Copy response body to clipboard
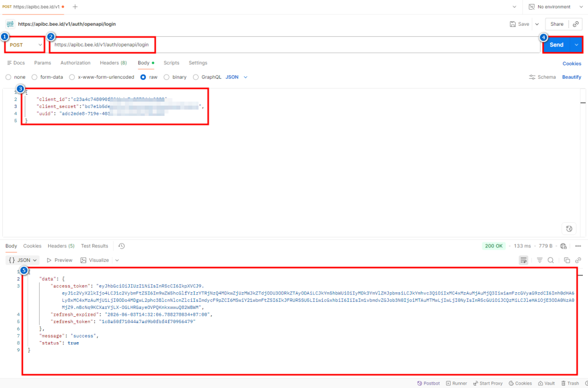This screenshot has width=588, height=388. point(567,260)
